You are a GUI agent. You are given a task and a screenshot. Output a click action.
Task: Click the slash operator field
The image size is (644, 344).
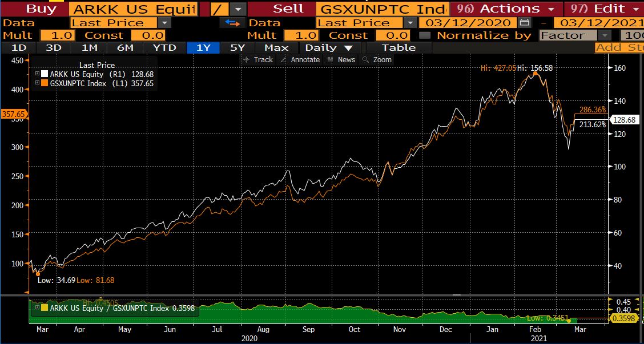point(219,9)
